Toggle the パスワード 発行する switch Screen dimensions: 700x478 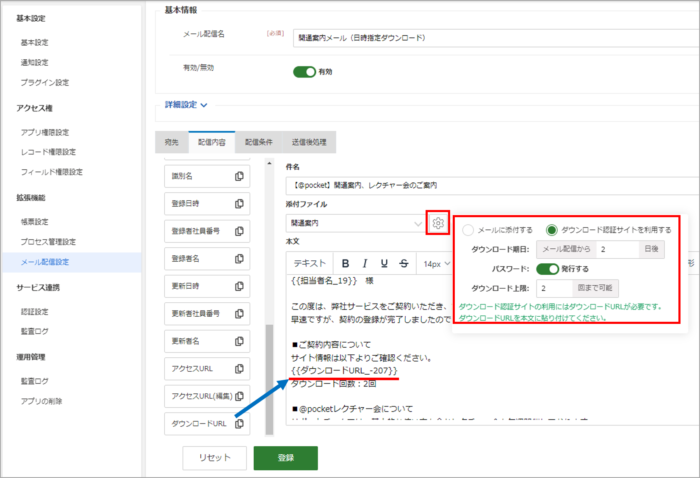coord(547,269)
